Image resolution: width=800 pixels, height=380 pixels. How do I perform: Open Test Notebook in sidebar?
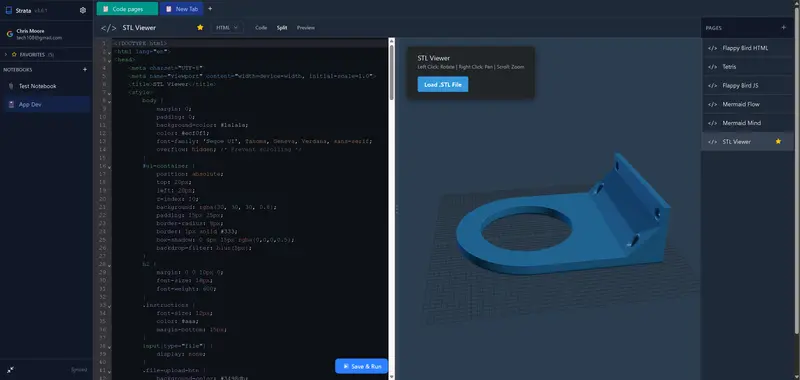46,86
